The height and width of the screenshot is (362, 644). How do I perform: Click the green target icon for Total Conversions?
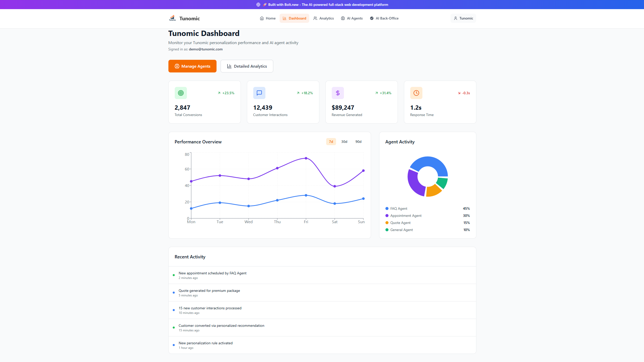coord(181,93)
